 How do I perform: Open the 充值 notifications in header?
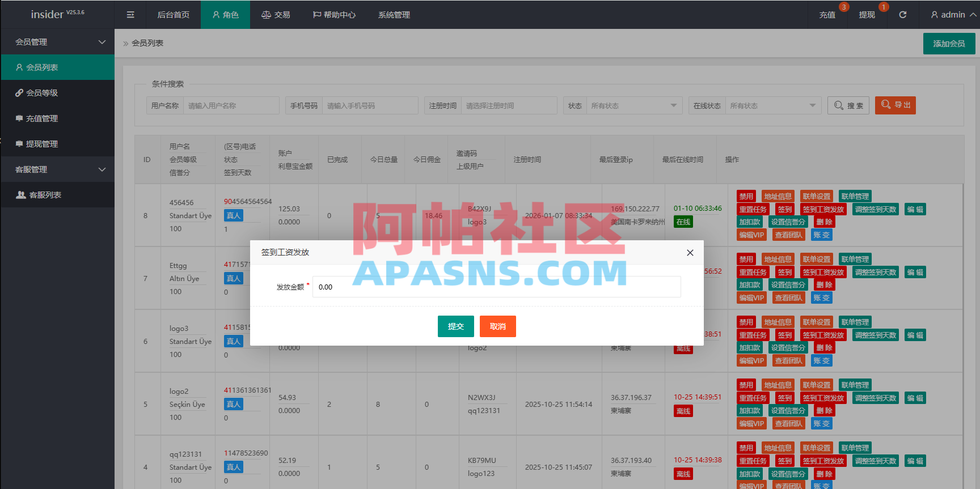point(827,15)
